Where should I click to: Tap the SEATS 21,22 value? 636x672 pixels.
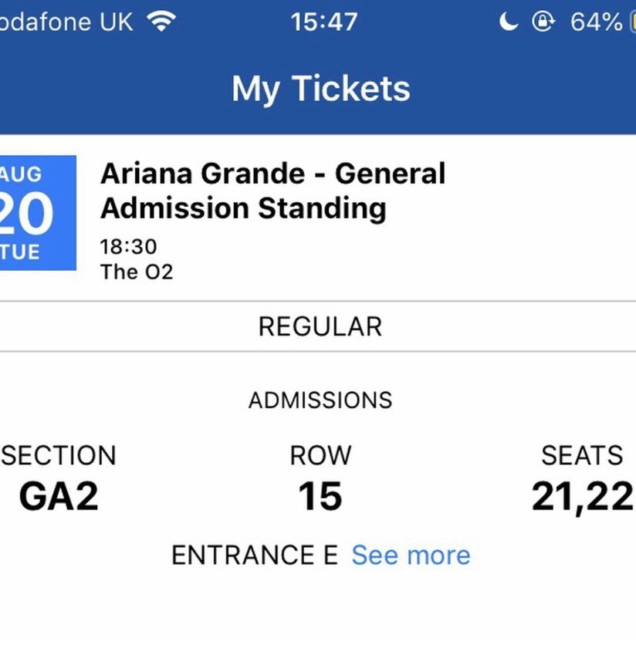pos(581,498)
